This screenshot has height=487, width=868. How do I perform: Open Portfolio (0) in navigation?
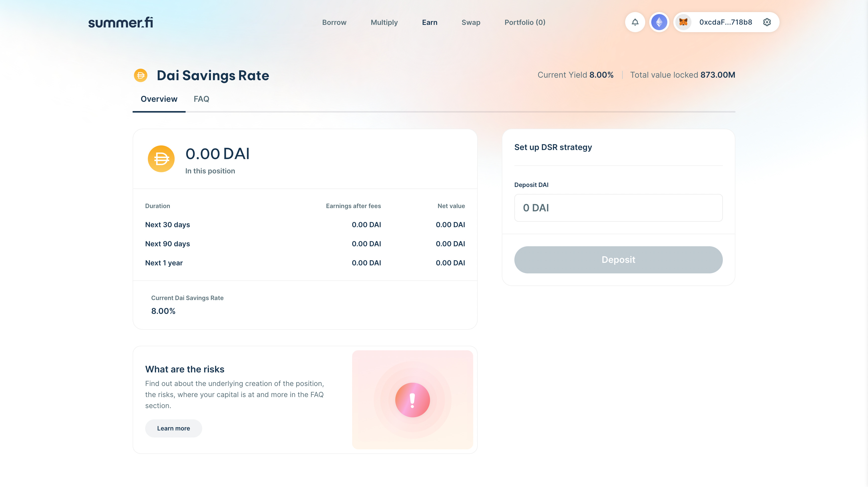525,22
